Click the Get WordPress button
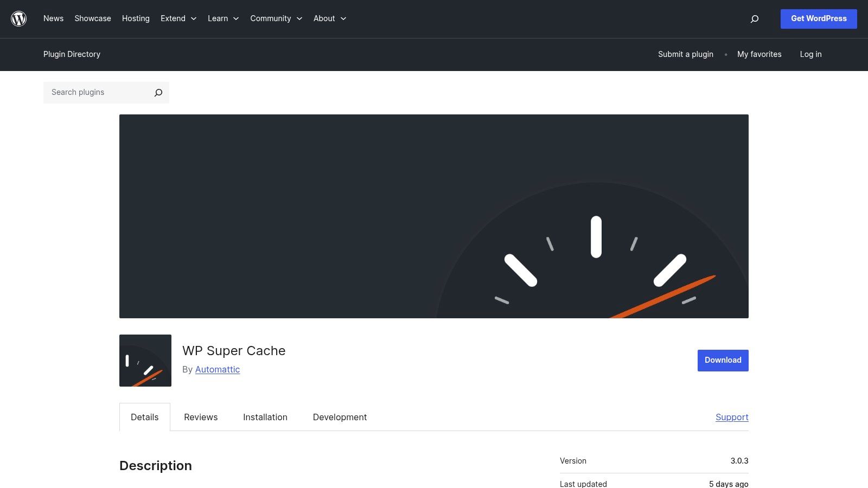 coord(819,18)
